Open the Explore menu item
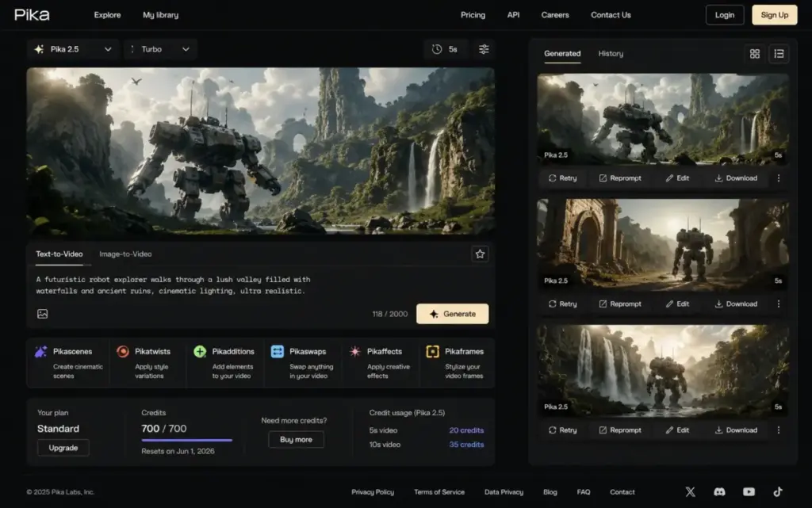This screenshot has width=812, height=508. click(x=107, y=15)
